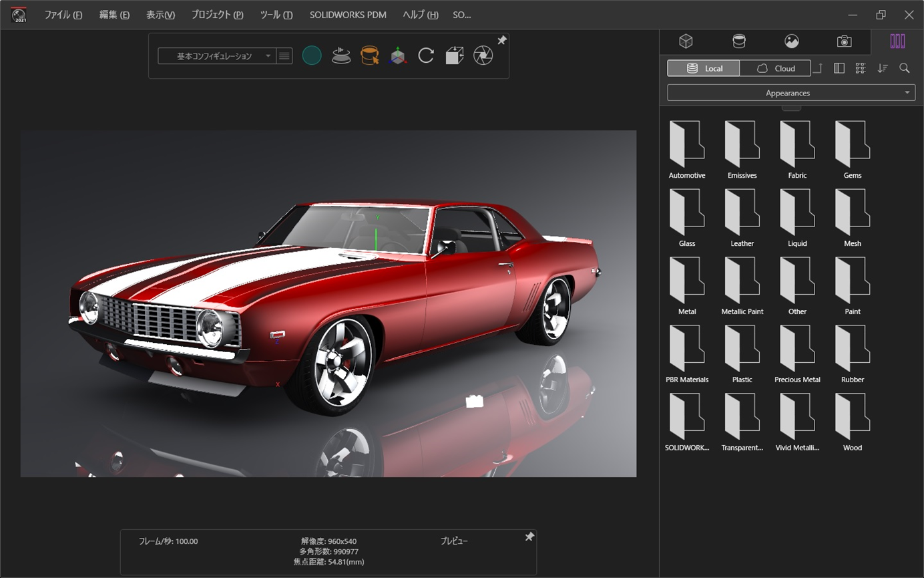This screenshot has width=924, height=578.
Task: Open the プロジェクト (P) menu
Action: point(217,15)
